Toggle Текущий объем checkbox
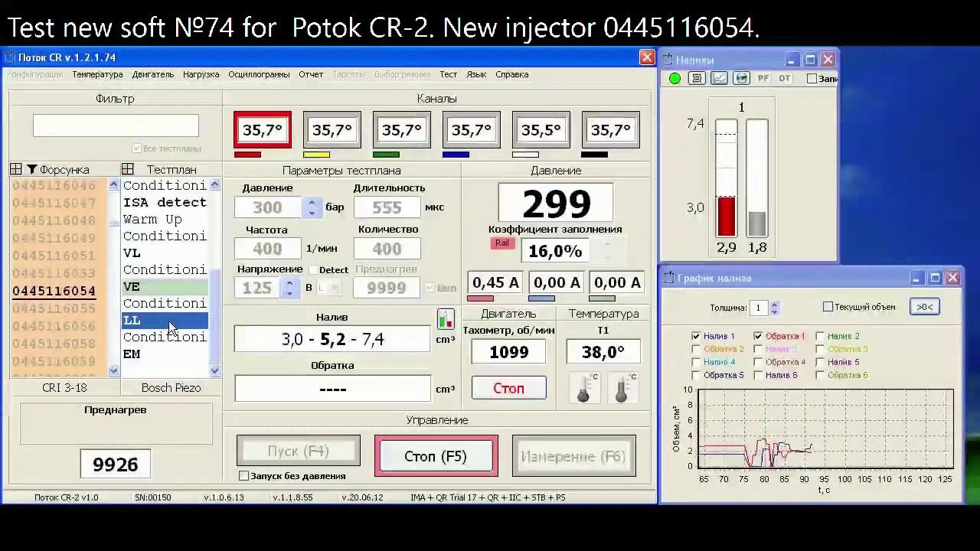 coord(828,307)
